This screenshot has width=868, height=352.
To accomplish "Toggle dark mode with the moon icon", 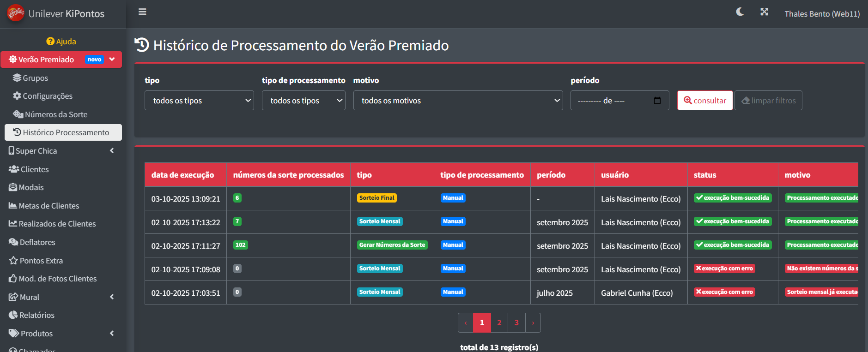I will coord(740,12).
